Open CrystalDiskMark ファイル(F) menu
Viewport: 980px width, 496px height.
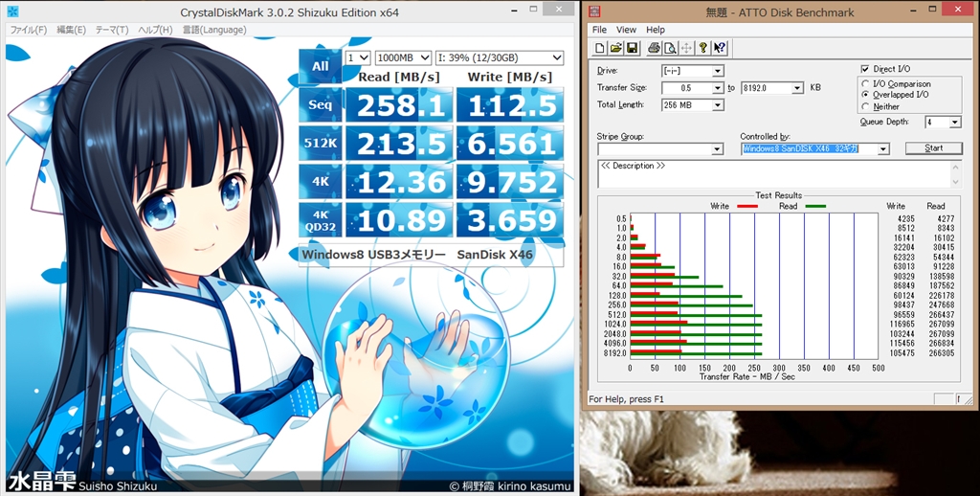click(x=29, y=30)
